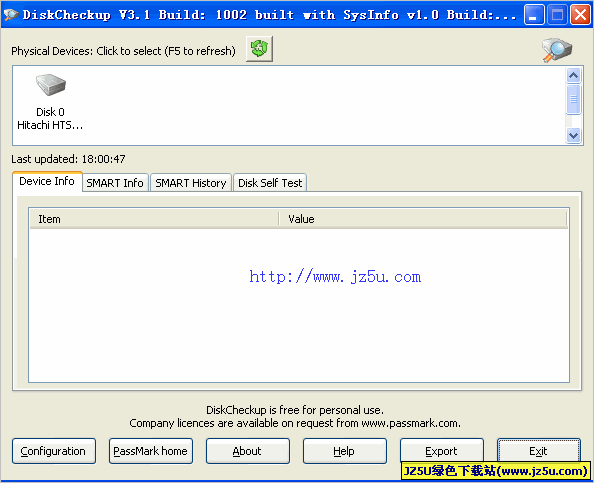Screen dimensions: 594x483
Task: Switch to the SMART History tab
Action: click(191, 183)
